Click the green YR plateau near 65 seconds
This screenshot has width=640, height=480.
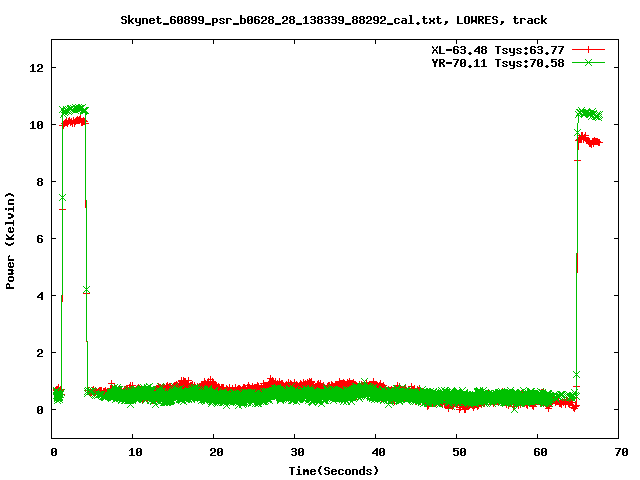click(x=589, y=114)
